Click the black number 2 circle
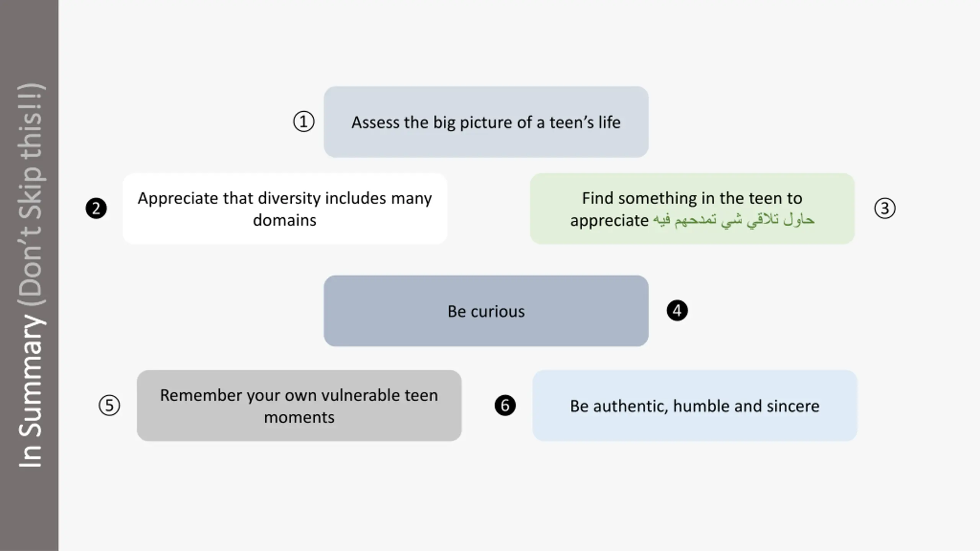The image size is (980, 551). [x=96, y=208]
